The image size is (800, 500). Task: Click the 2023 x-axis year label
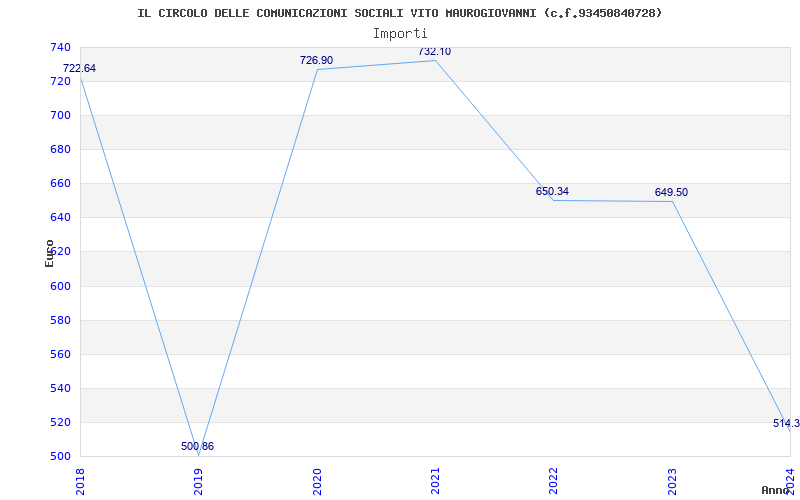tap(672, 482)
